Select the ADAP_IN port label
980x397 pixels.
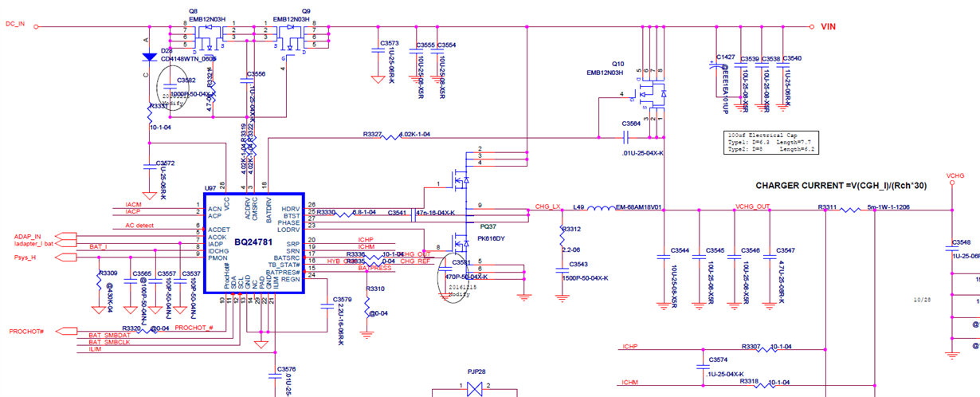pyautogui.click(x=27, y=237)
